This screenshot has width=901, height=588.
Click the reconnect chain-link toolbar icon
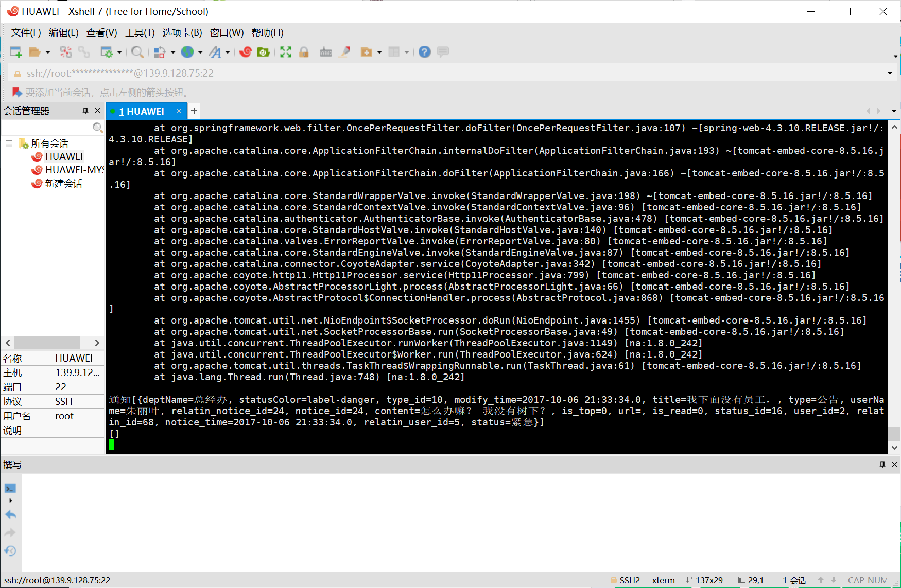pos(84,52)
